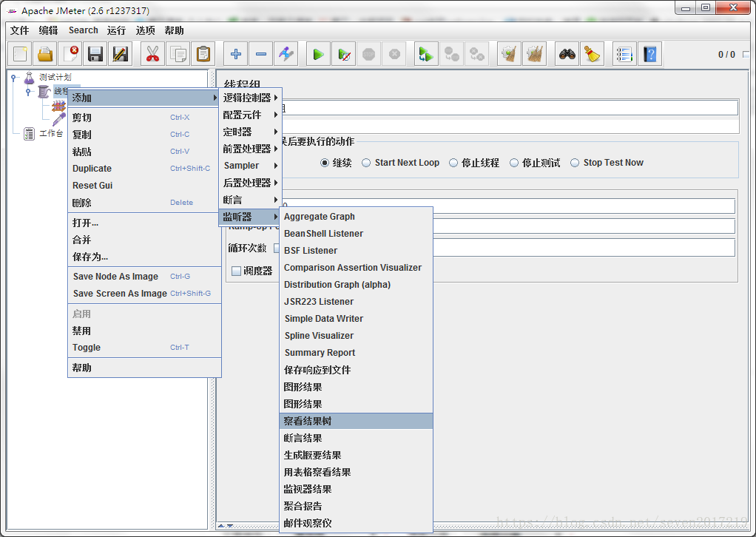Expand the 配置元件 submenu
The height and width of the screenshot is (537, 756).
(x=250, y=115)
